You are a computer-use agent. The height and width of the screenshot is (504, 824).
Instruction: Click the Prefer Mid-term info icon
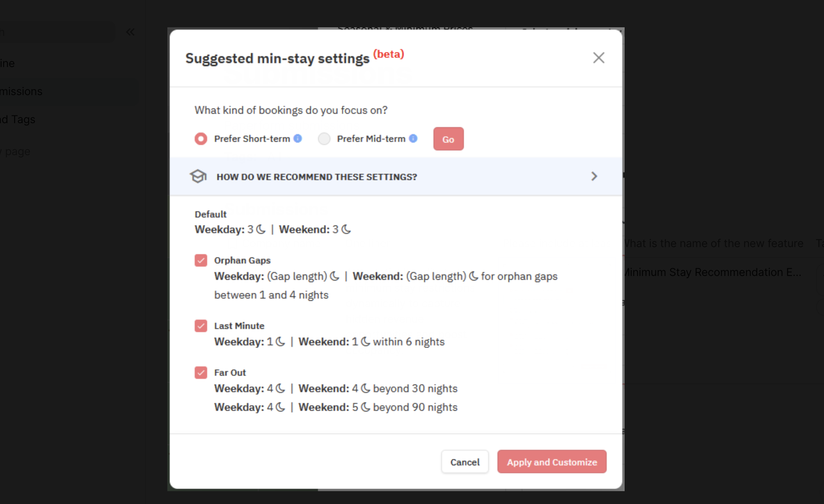coord(413,138)
